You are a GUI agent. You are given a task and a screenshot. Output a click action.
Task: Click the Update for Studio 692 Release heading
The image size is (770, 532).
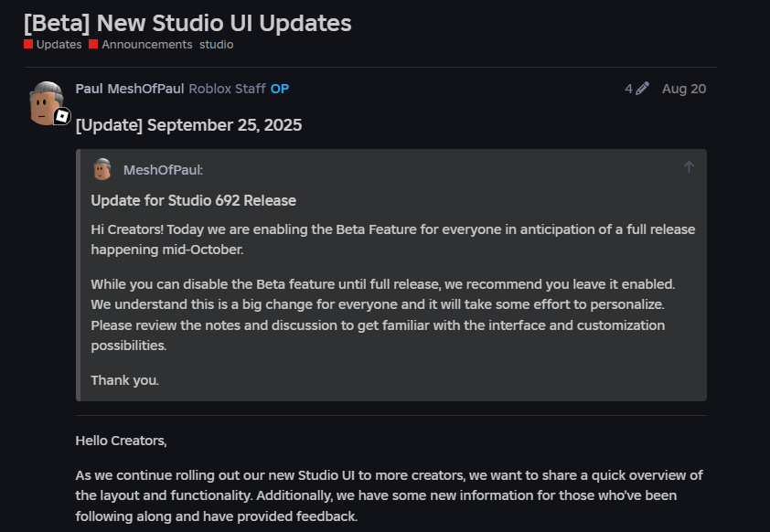pyautogui.click(x=193, y=200)
